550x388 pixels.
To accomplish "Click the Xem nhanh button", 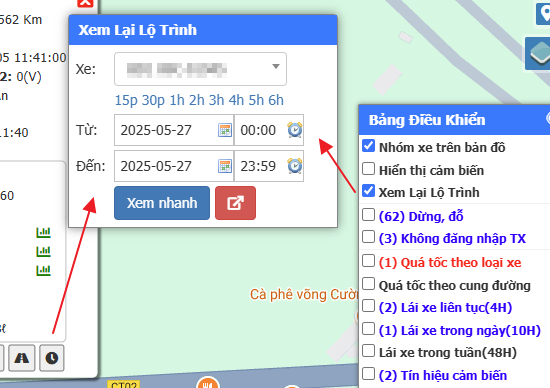I will point(162,203).
